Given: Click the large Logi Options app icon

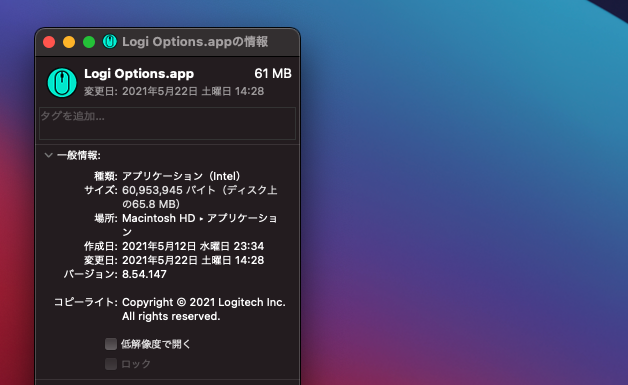Looking at the screenshot, I should (62, 83).
